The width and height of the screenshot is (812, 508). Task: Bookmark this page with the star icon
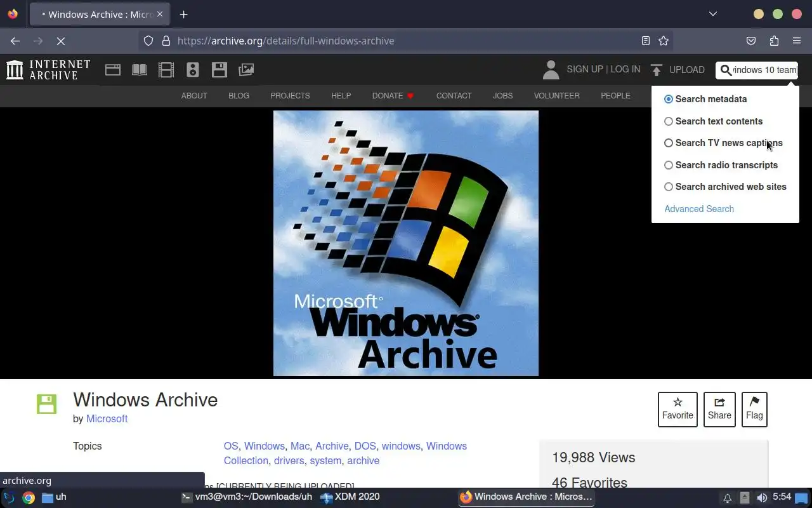point(664,41)
